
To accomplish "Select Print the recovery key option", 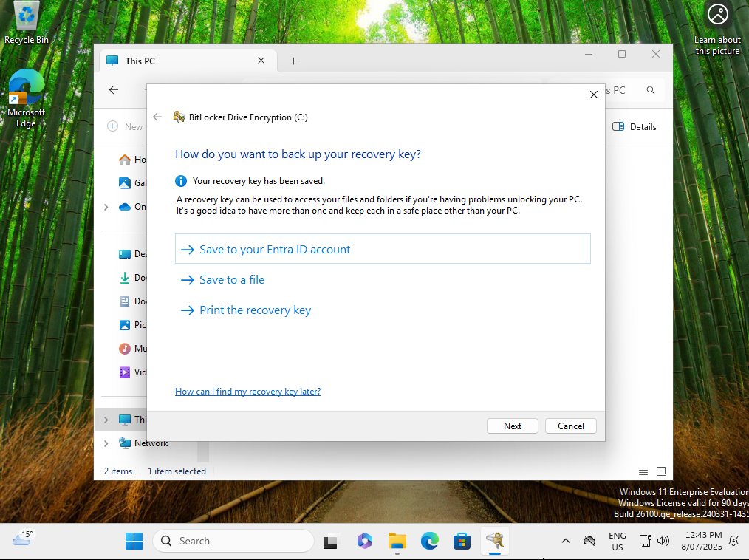I will coord(255,310).
